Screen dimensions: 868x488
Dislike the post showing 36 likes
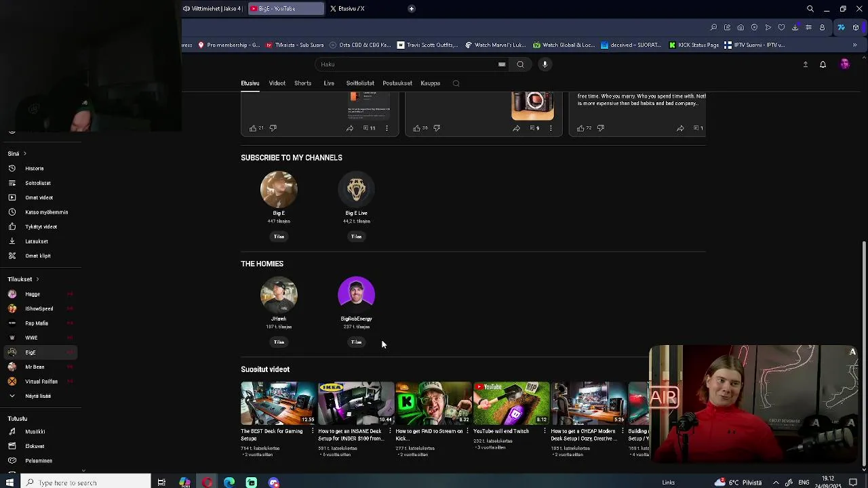437,128
